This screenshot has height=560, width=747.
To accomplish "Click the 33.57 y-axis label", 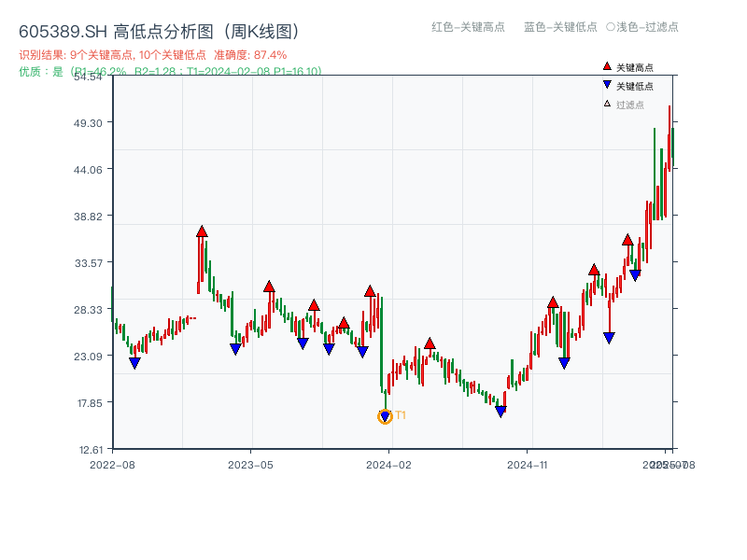I will (x=88, y=263).
